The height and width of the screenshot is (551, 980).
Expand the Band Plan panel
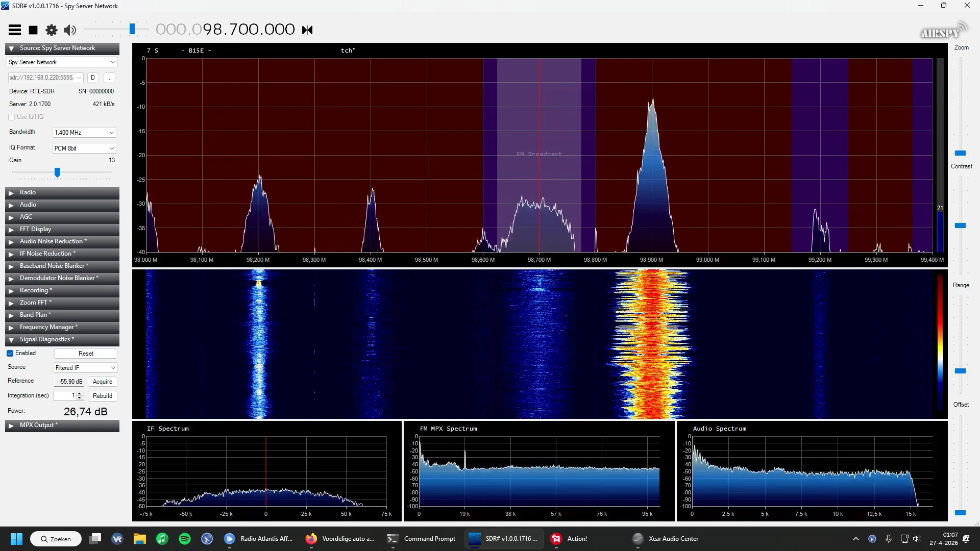(62, 315)
